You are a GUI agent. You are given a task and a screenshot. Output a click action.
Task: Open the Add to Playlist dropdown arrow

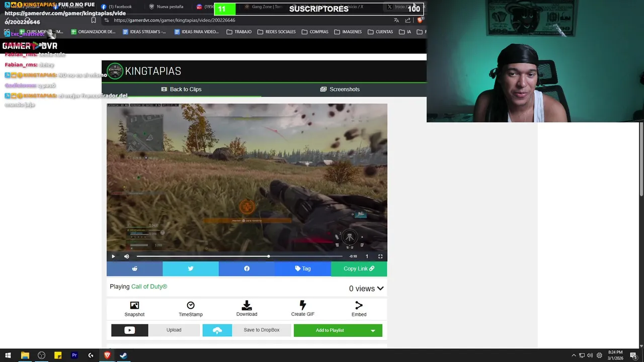point(373,330)
